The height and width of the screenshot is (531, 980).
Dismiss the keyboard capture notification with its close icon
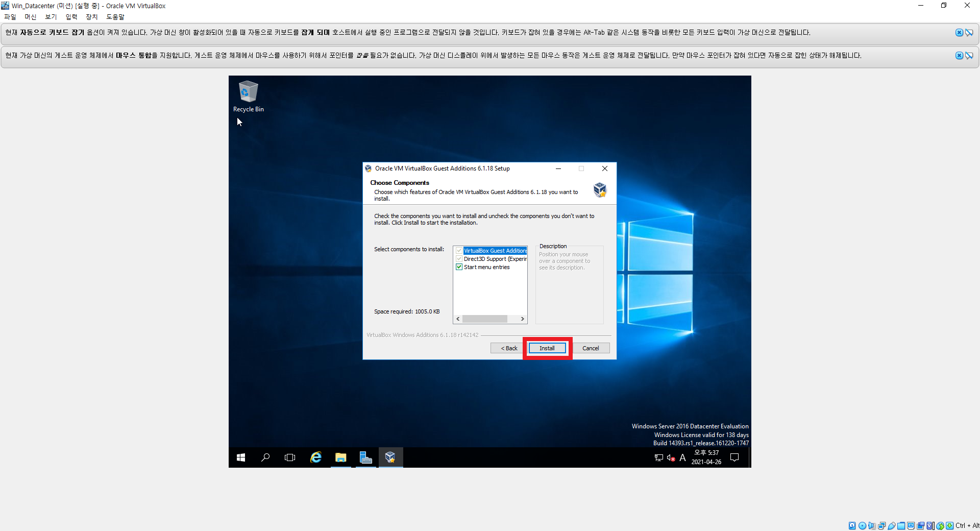(959, 33)
